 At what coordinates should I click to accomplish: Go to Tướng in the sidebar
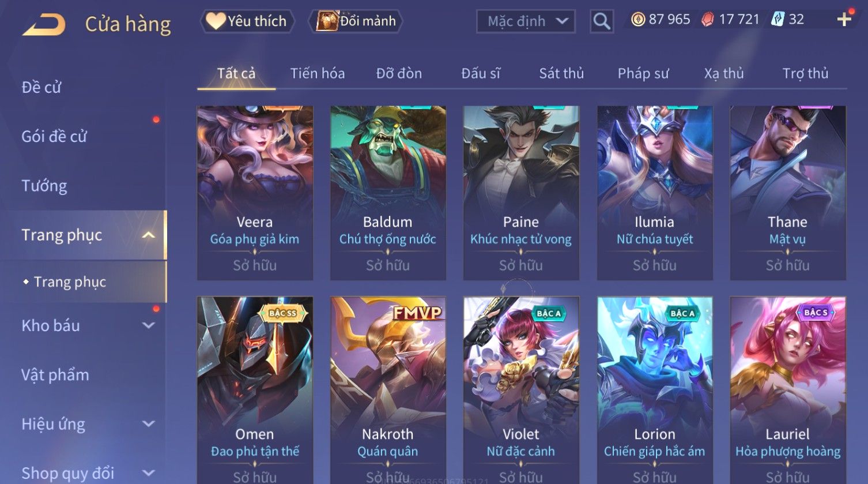click(x=44, y=186)
